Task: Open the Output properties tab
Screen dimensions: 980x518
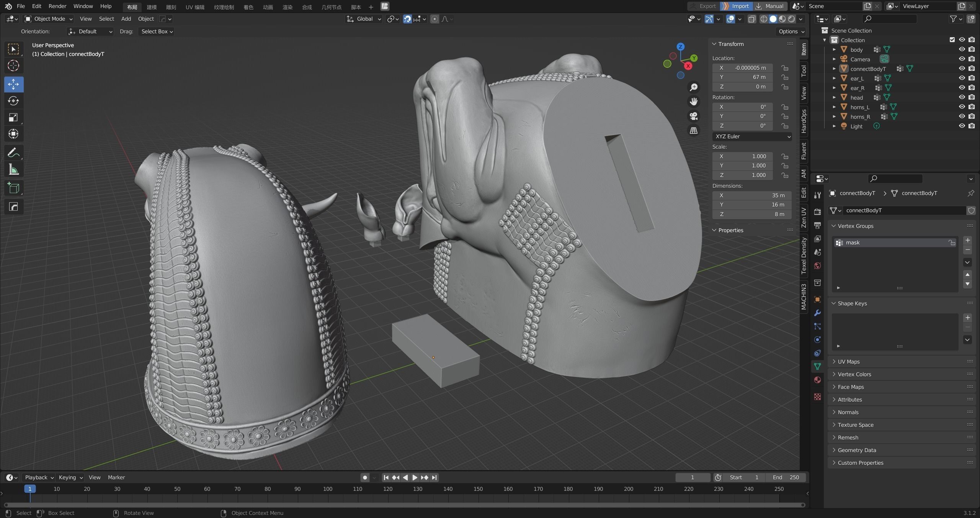Action: (818, 225)
